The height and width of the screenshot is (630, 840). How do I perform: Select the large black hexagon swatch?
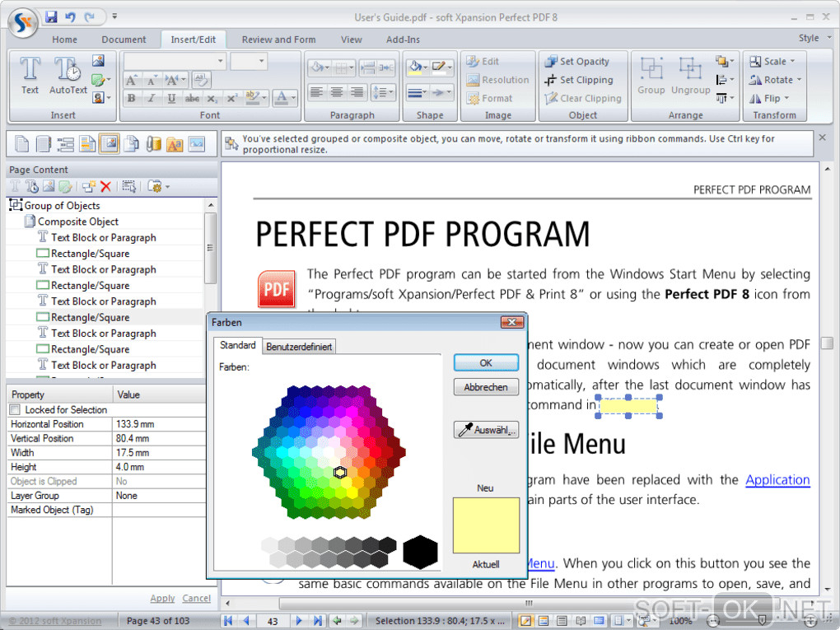click(x=421, y=552)
